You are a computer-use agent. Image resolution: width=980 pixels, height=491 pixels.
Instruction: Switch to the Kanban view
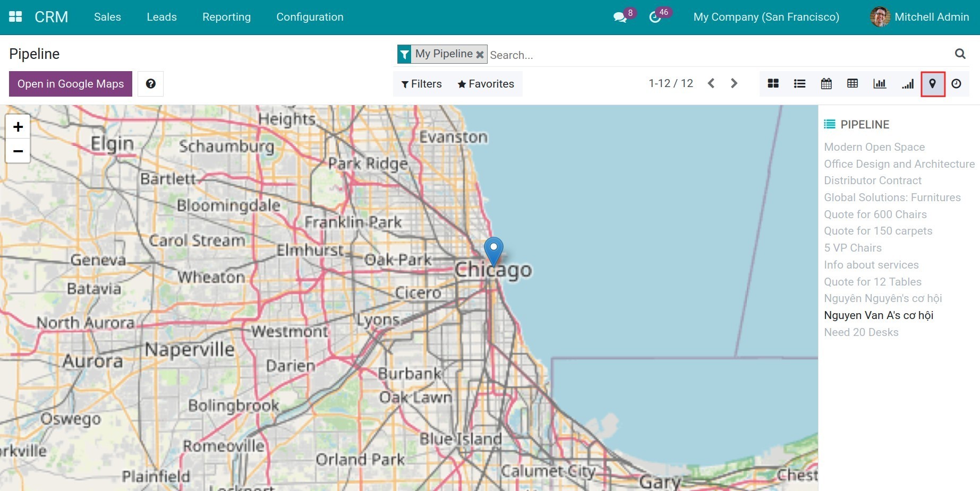pos(773,83)
